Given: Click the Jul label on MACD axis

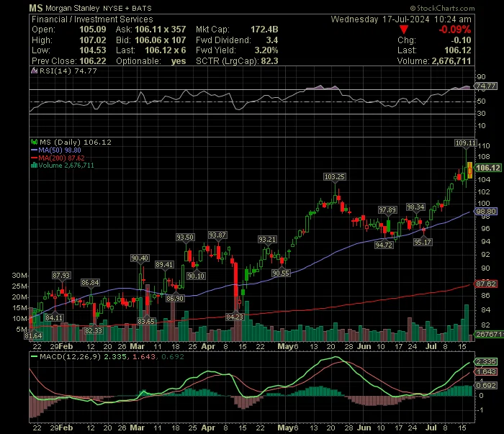Looking at the screenshot, I should click(431, 428).
